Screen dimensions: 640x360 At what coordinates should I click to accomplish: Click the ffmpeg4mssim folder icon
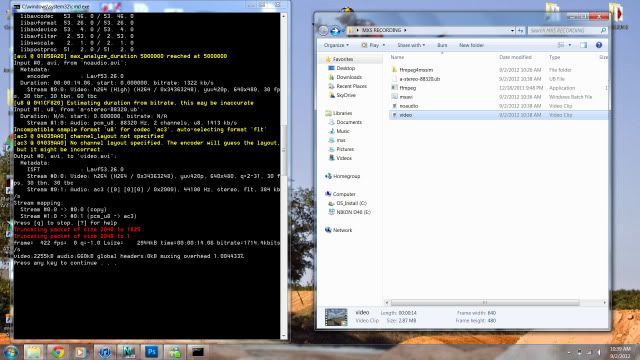coord(394,70)
